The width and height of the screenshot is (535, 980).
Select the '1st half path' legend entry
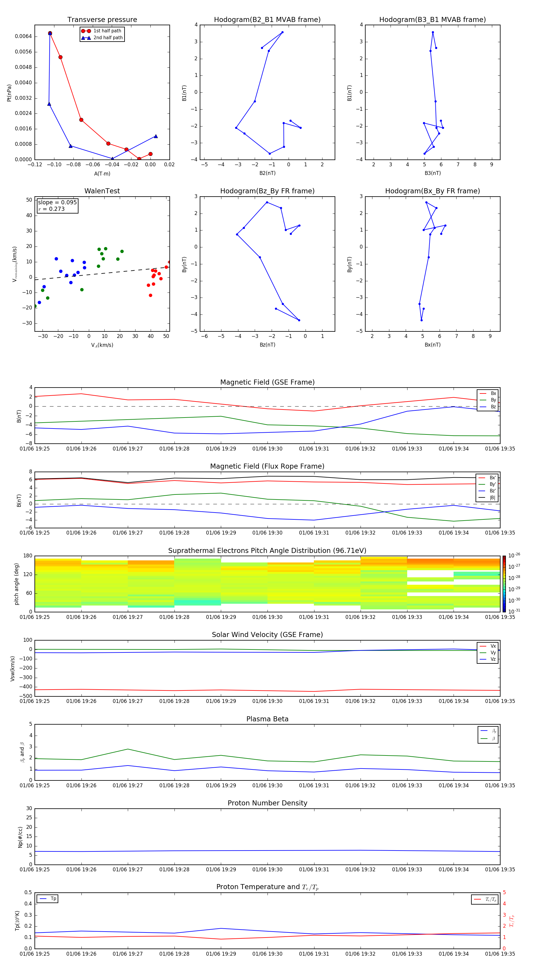tap(102, 31)
